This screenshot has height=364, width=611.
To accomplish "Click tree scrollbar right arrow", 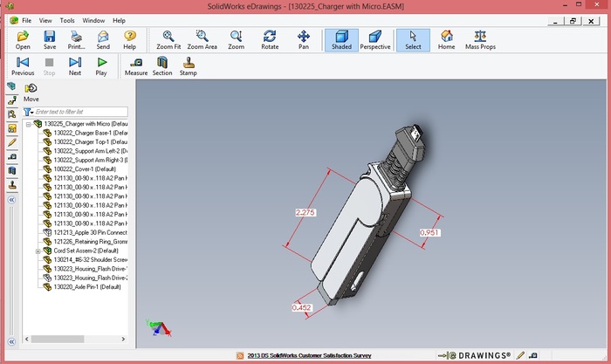I will pos(123,339).
